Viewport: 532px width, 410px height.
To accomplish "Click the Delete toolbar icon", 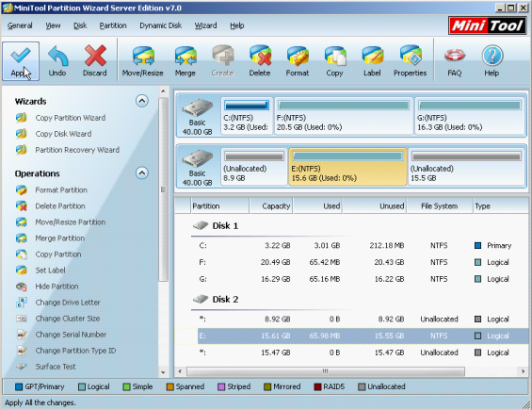I will coord(260,61).
